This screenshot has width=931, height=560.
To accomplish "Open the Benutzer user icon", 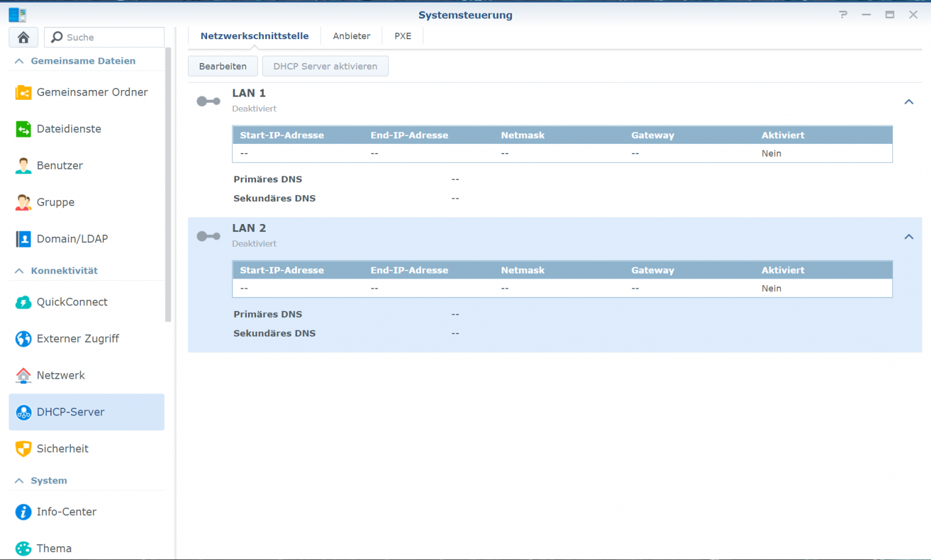I will 23,166.
